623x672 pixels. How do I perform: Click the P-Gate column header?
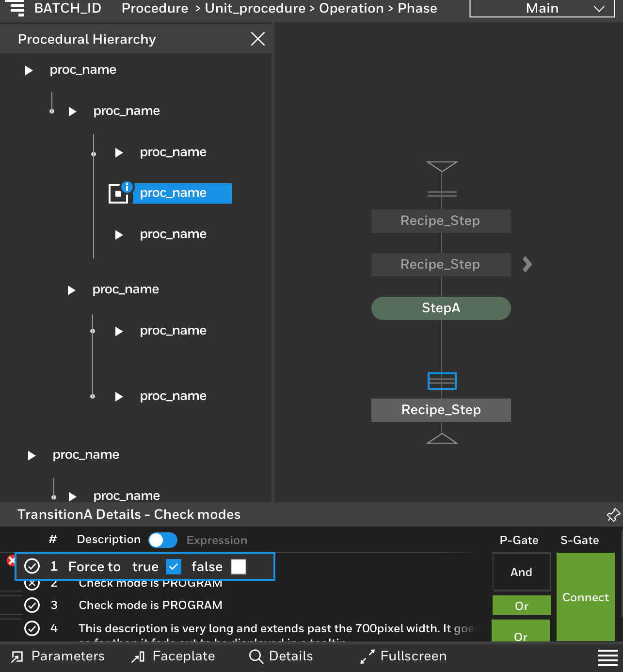point(519,540)
